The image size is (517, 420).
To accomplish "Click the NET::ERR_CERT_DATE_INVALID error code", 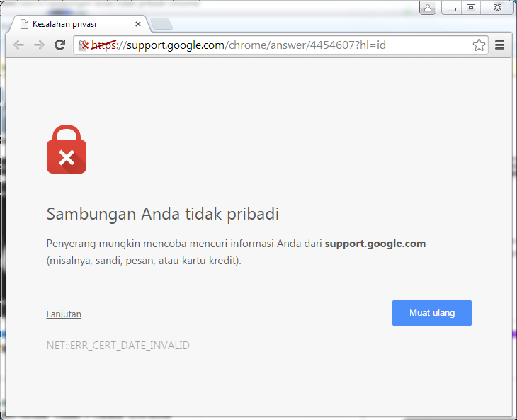I will (118, 346).
